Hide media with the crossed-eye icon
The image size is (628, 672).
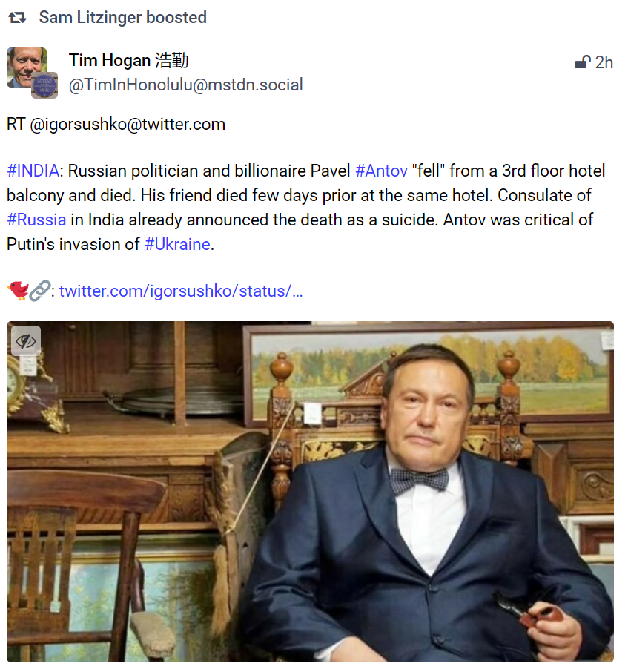[x=26, y=341]
